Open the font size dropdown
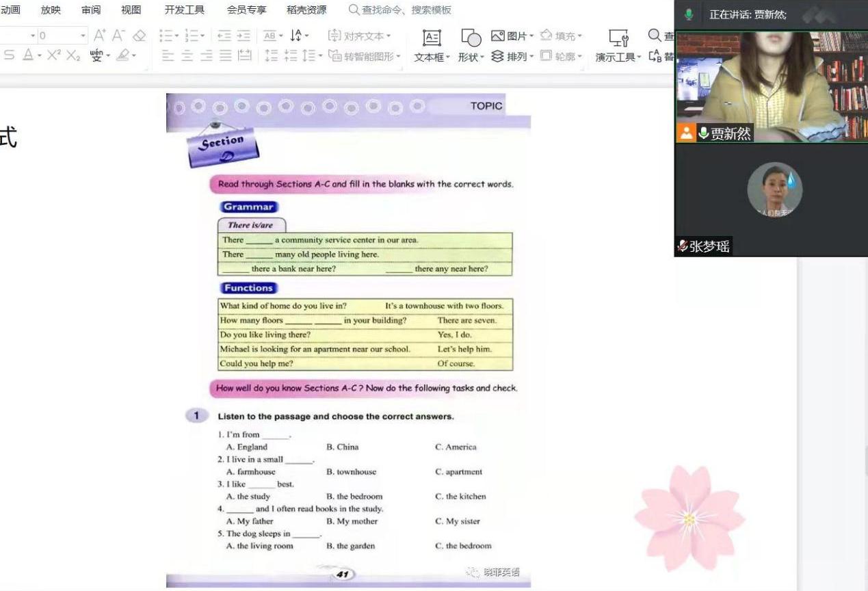This screenshot has width=868, height=591. tap(83, 36)
